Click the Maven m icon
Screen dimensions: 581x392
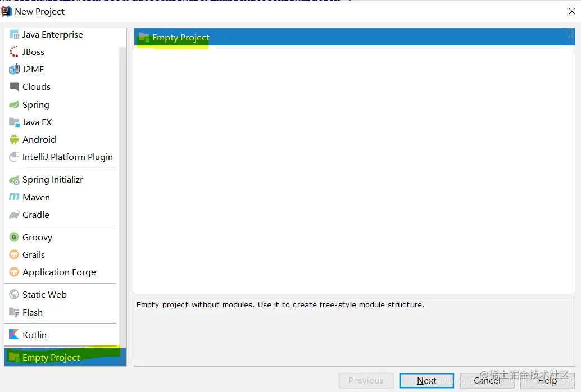click(14, 197)
